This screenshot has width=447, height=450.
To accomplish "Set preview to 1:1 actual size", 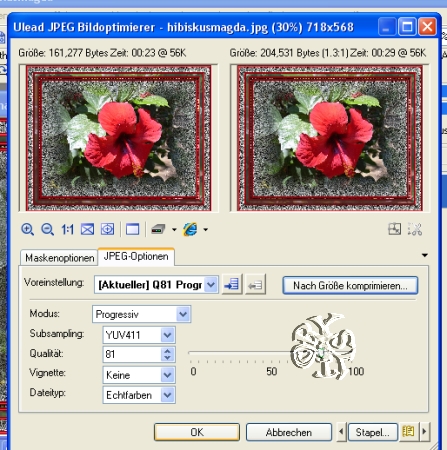I will click(67, 229).
